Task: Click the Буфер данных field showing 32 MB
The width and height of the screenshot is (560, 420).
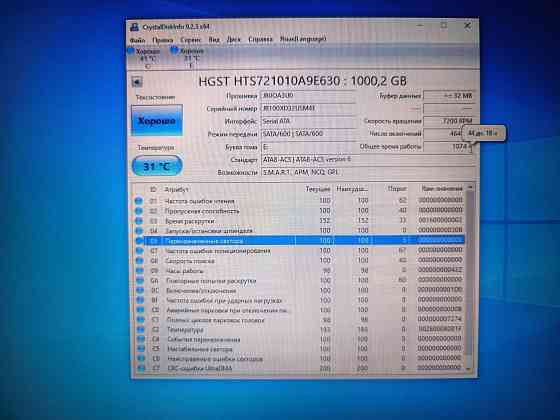Action: pyautogui.click(x=449, y=95)
